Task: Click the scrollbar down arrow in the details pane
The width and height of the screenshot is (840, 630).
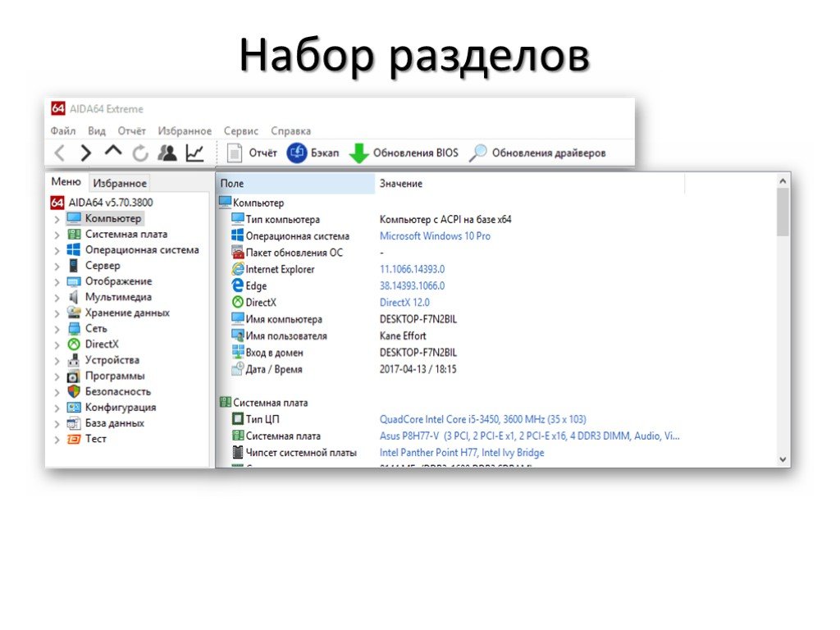Action: coord(783,459)
